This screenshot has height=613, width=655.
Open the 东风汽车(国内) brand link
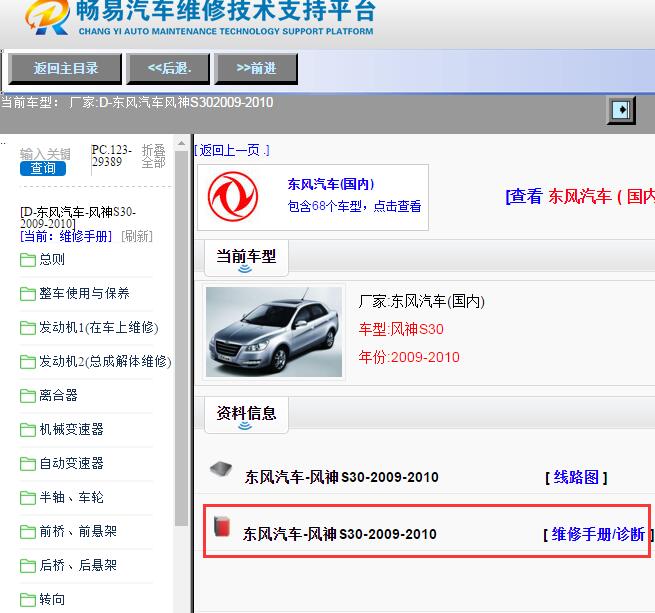pos(330,184)
